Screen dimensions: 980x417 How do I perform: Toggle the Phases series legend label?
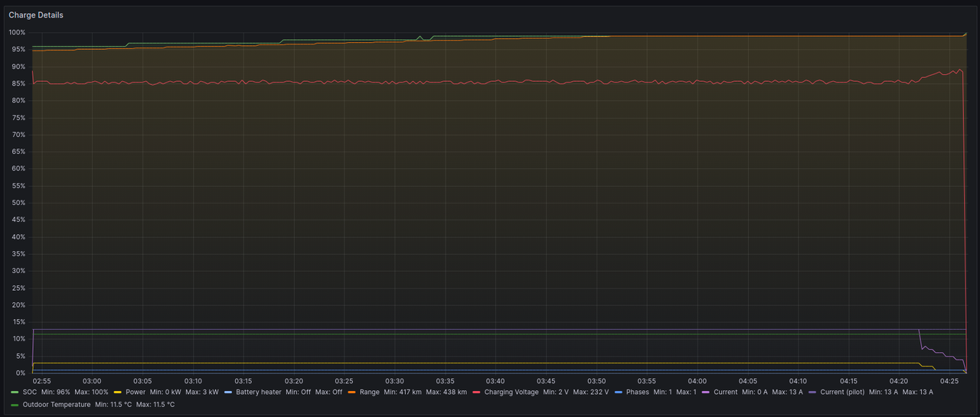pos(638,392)
